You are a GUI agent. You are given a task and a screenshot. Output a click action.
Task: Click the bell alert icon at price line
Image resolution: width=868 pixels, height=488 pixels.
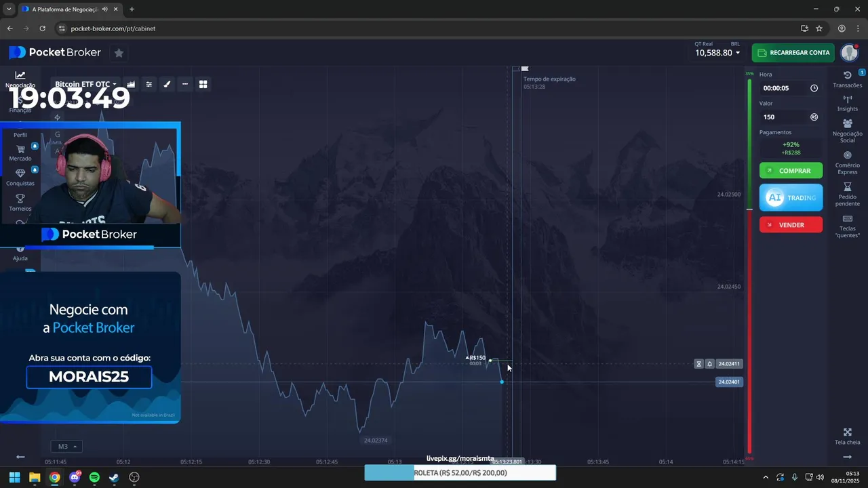[709, 364]
